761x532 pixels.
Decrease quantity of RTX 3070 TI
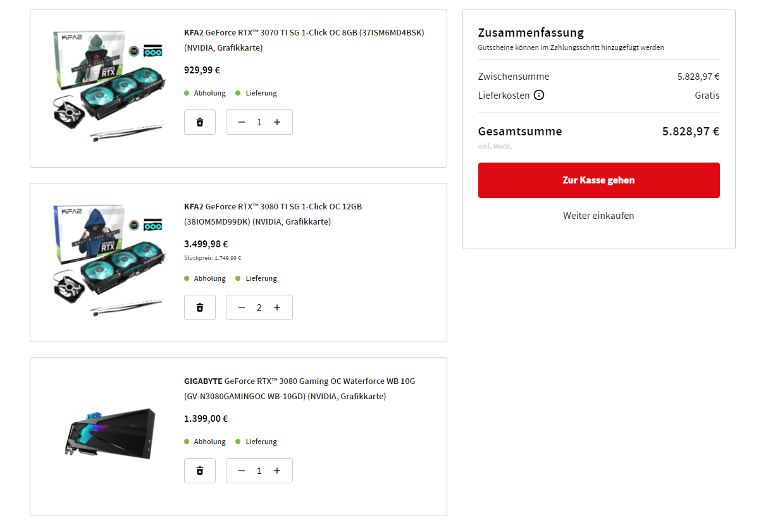(x=242, y=122)
